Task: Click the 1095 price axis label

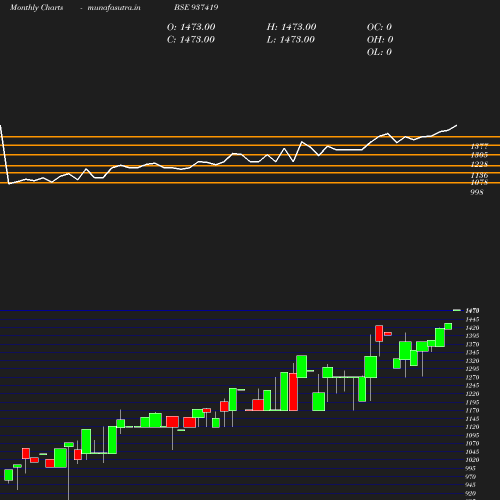Action: coord(472,435)
